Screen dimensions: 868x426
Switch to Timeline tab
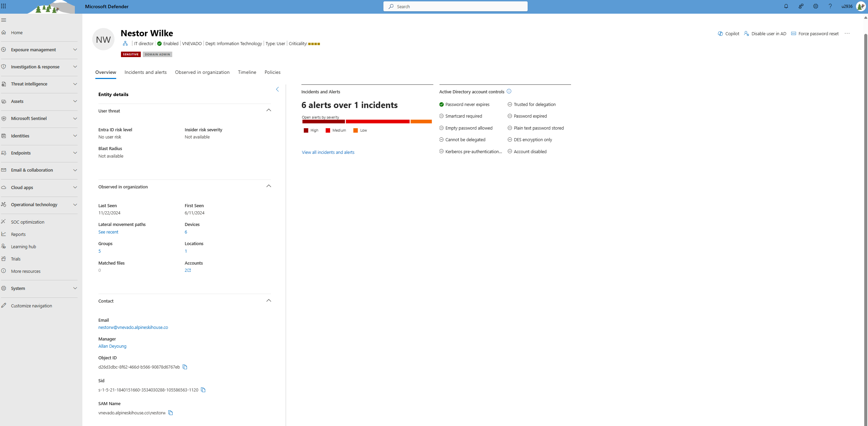click(x=247, y=72)
